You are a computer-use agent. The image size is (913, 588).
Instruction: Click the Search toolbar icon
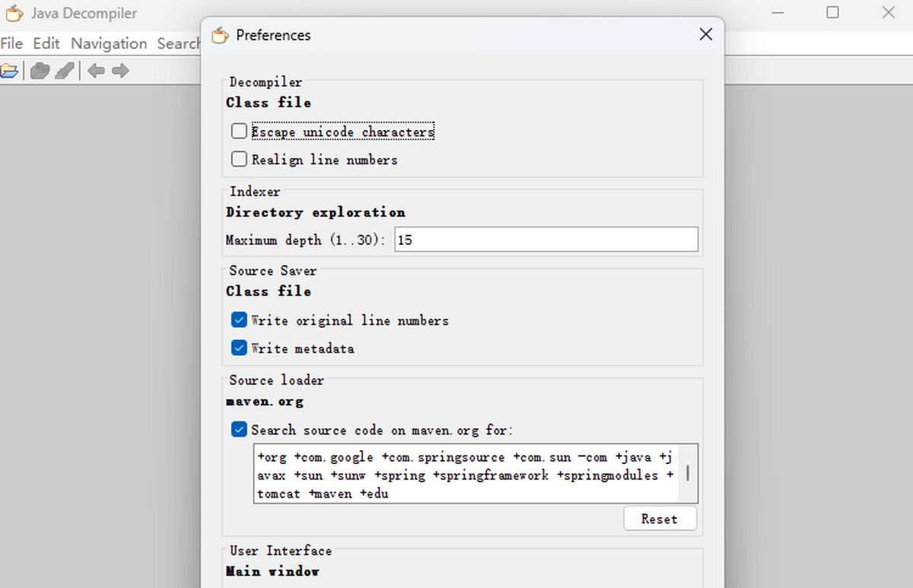[x=65, y=70]
